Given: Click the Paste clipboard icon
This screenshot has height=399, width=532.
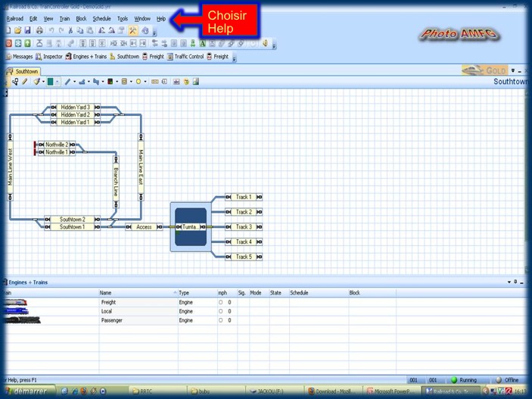Looking at the screenshot, I should pyautogui.click(x=90, y=30).
